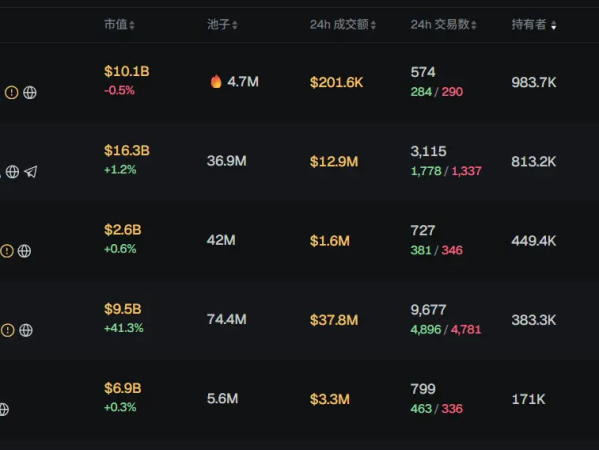Image resolution: width=599 pixels, height=450 pixels.
Task: Select market cap value $9.5B
Action: click(x=123, y=309)
